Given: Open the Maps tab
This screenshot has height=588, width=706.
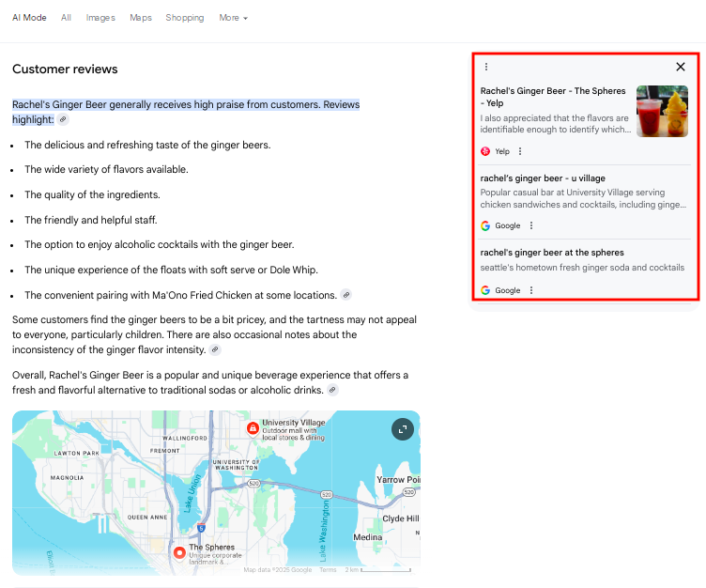Looking at the screenshot, I should pyautogui.click(x=141, y=18).
